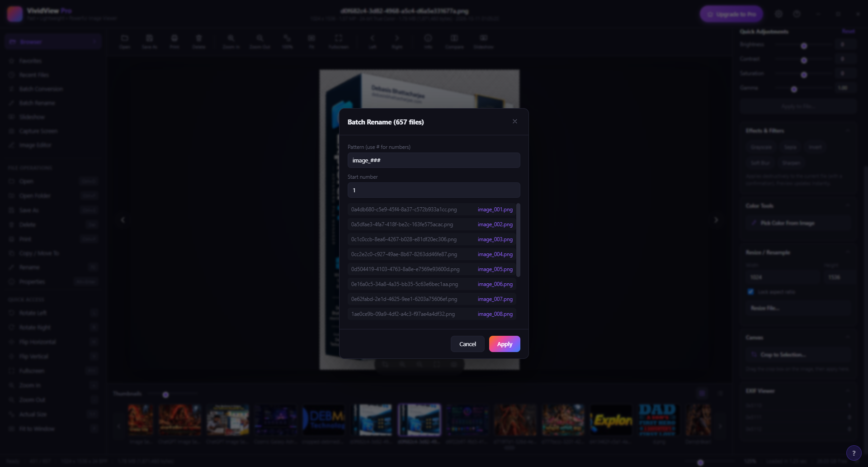Click the Upgrade to Pro button
Screen dimensions: 868x467
(731, 14)
